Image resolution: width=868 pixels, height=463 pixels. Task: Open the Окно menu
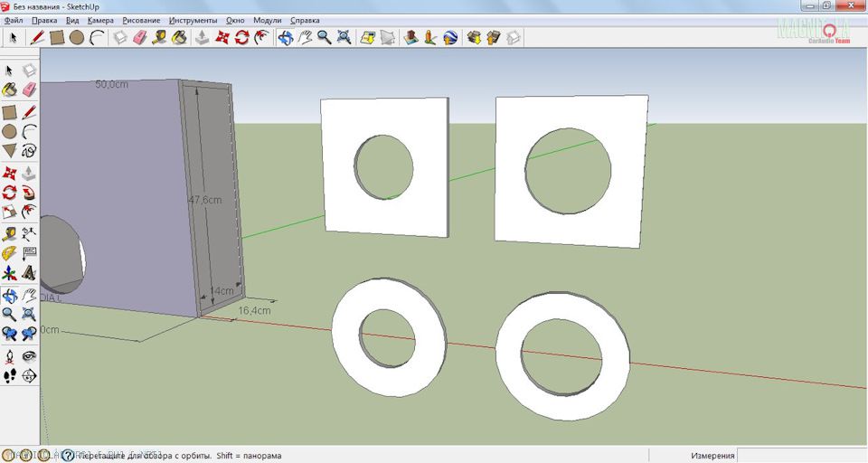[235, 20]
